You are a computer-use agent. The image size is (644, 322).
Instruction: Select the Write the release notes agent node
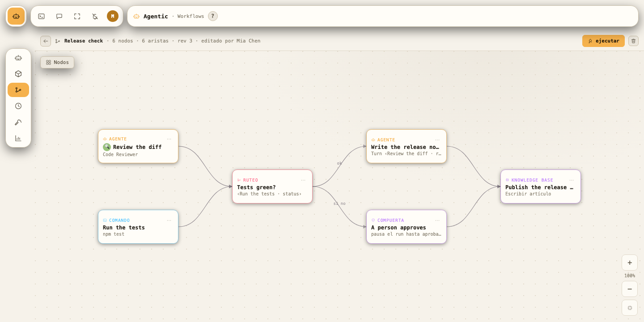407,146
